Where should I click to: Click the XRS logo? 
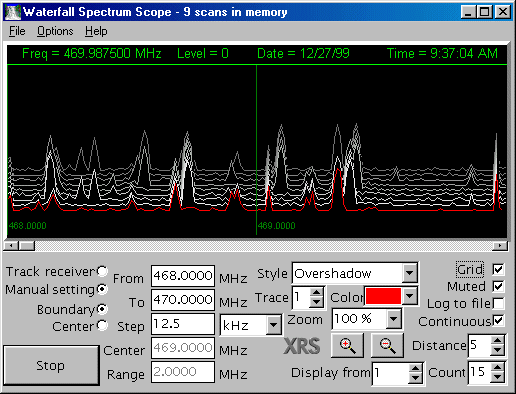302,346
